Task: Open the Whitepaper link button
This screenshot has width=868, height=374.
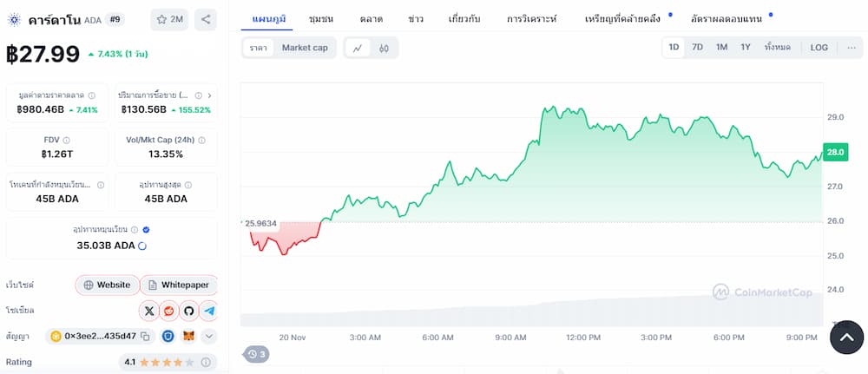Action: [179, 285]
